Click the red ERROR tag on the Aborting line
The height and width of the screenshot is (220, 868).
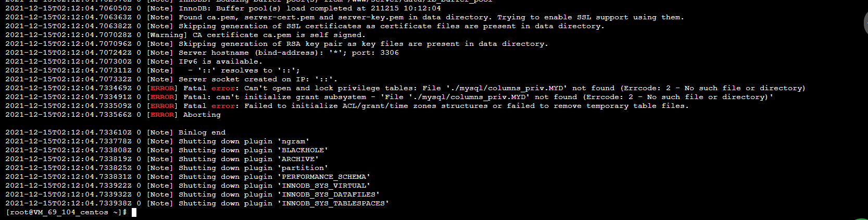[x=162, y=115]
